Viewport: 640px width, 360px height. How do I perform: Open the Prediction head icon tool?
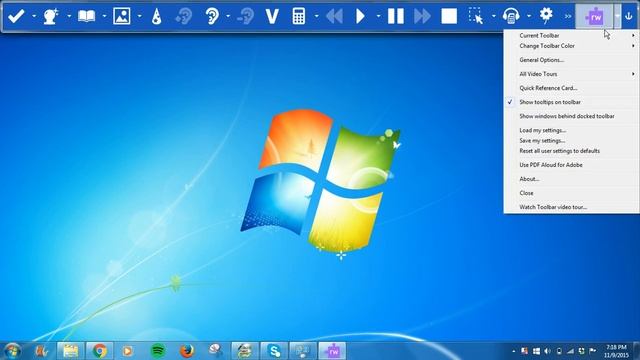(51, 16)
